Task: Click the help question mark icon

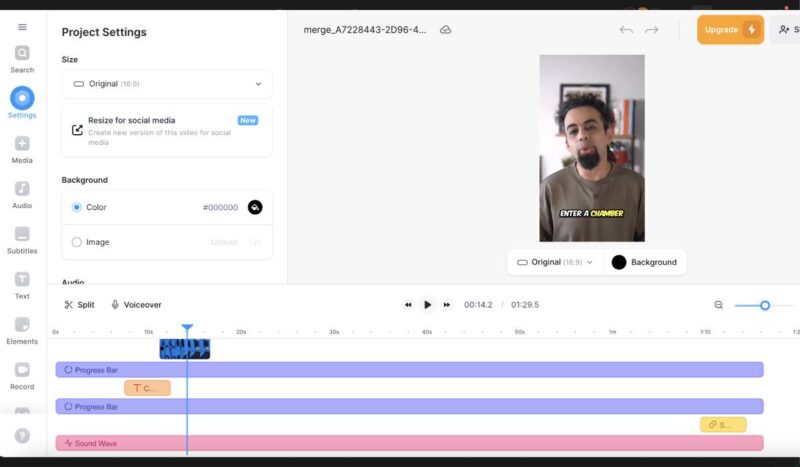Action: coord(22,435)
